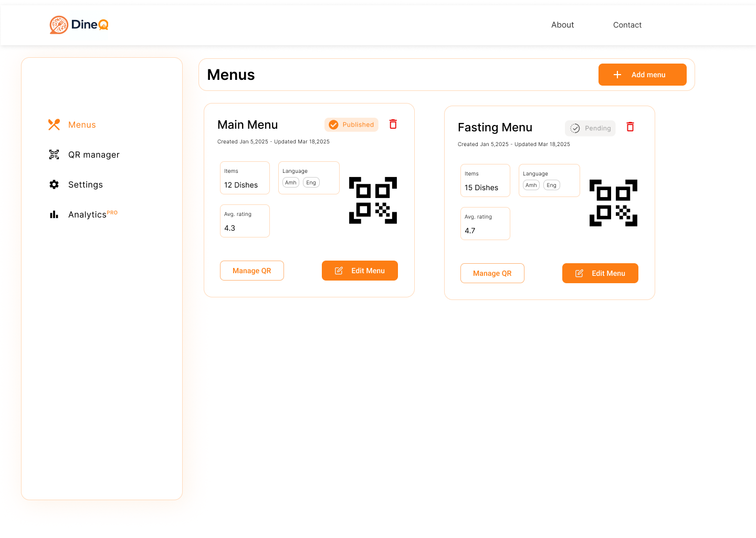
Task: Click Manage QR for Main Menu
Action: (x=252, y=271)
